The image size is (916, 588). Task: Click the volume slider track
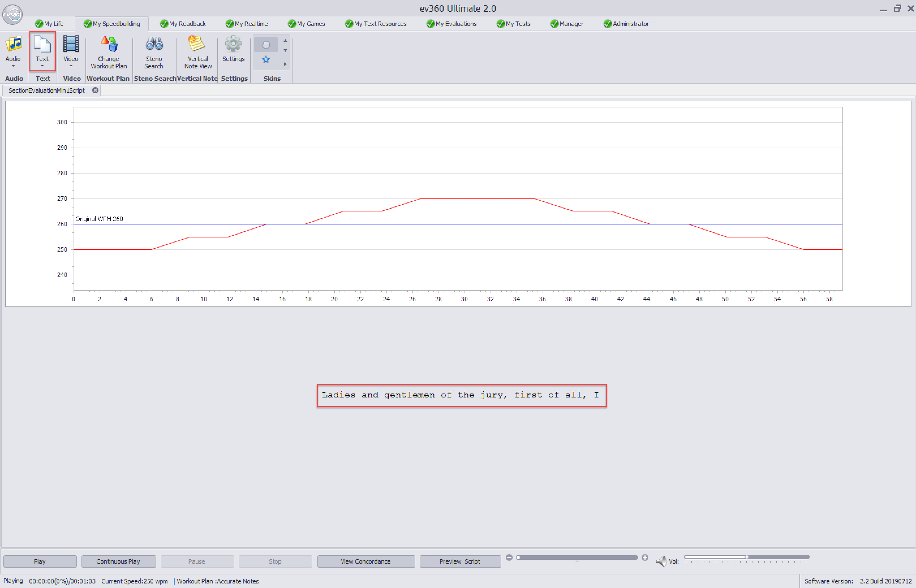click(747, 557)
